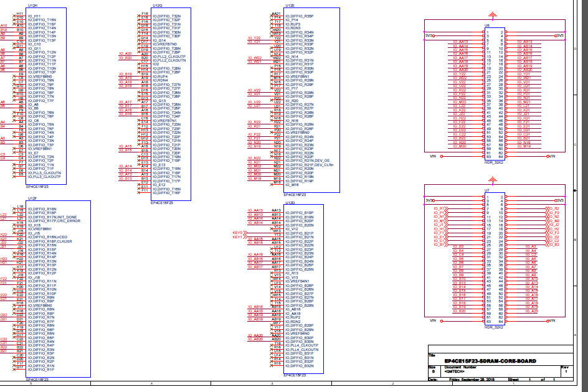Select left 3V3 power port of U7
The height and width of the screenshot is (392, 588).
[430, 200]
